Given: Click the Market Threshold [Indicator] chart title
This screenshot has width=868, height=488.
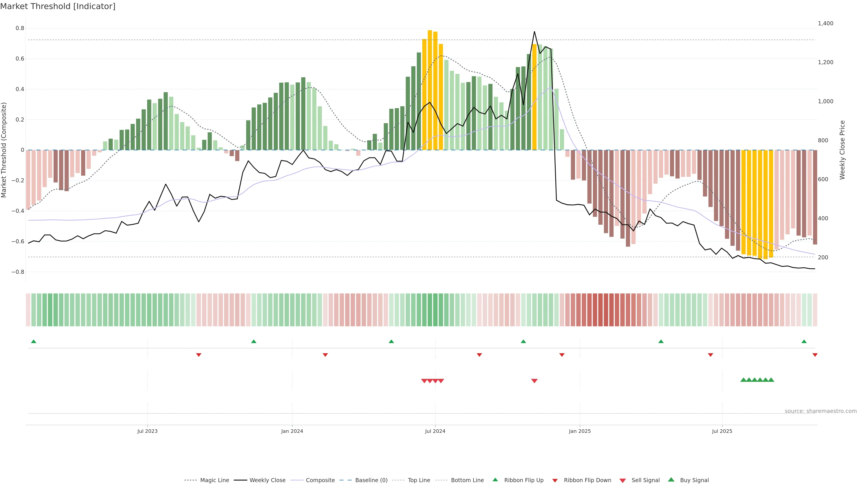Looking at the screenshot, I should (x=58, y=6).
